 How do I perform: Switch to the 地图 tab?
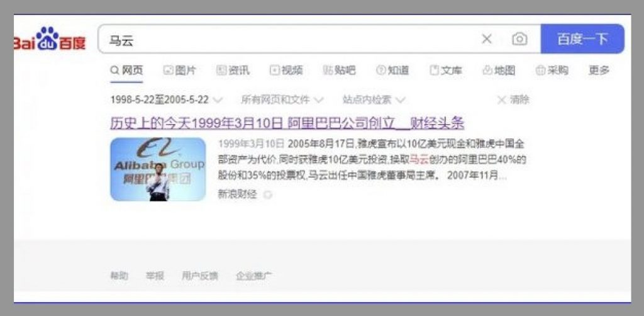tap(499, 71)
